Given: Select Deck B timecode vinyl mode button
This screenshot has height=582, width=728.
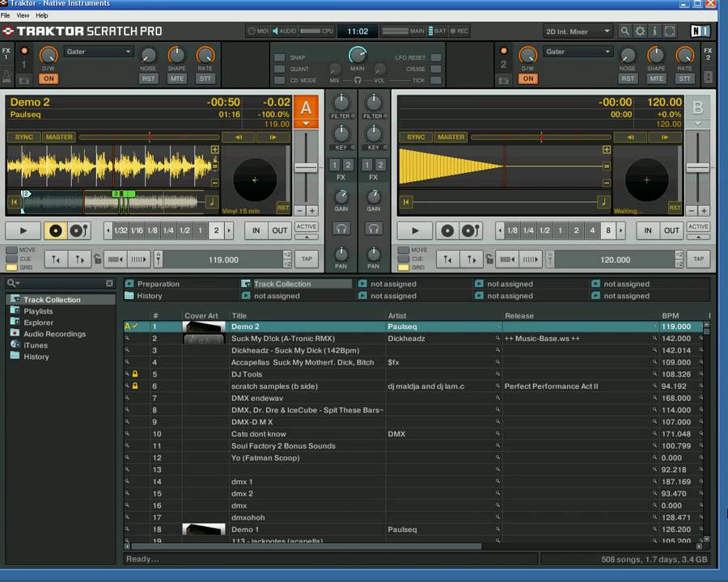Looking at the screenshot, I should point(447,230).
